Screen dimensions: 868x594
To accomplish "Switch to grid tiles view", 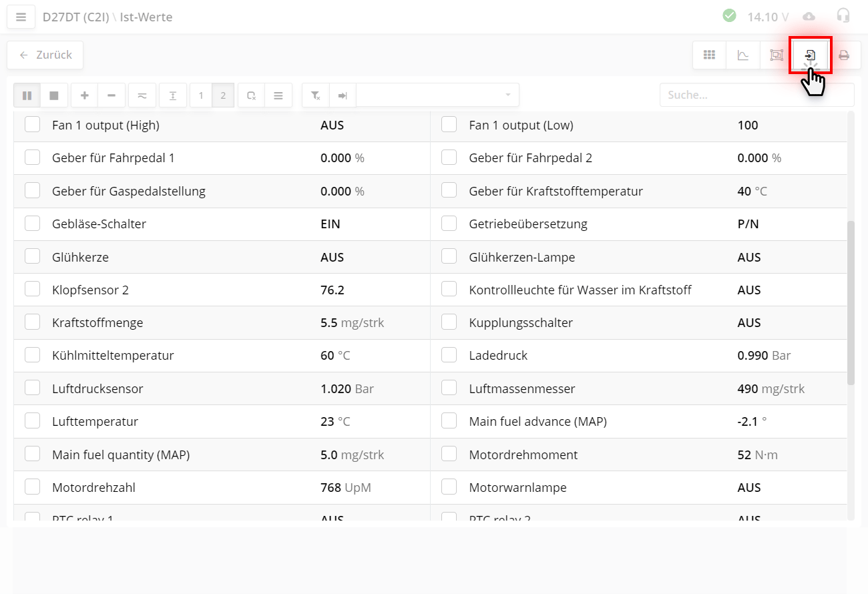I will click(x=709, y=55).
